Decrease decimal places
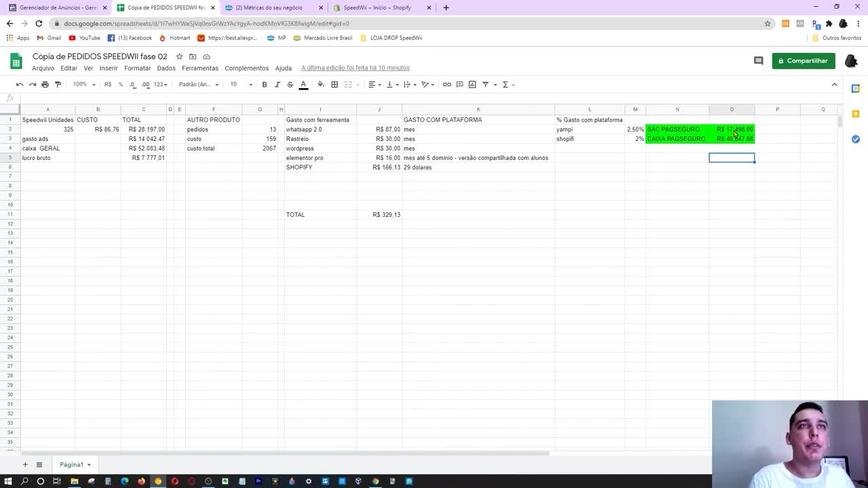868x488 pixels. click(x=133, y=85)
